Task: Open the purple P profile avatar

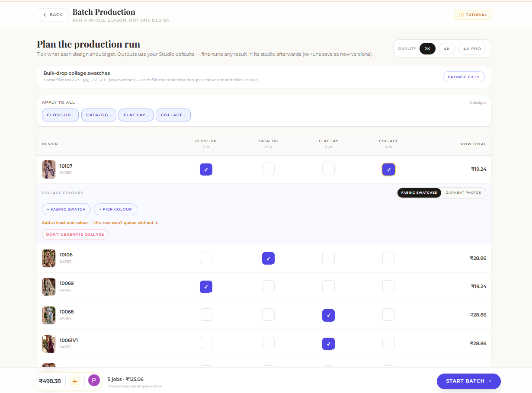Action: tap(94, 380)
